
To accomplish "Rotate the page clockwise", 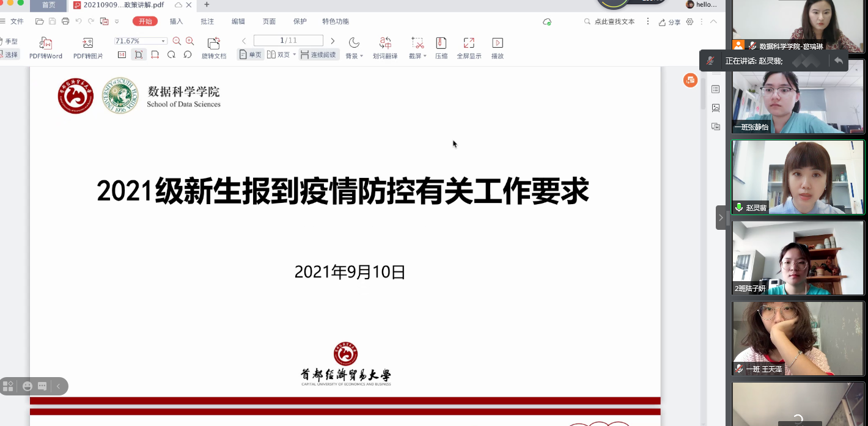I will (171, 54).
